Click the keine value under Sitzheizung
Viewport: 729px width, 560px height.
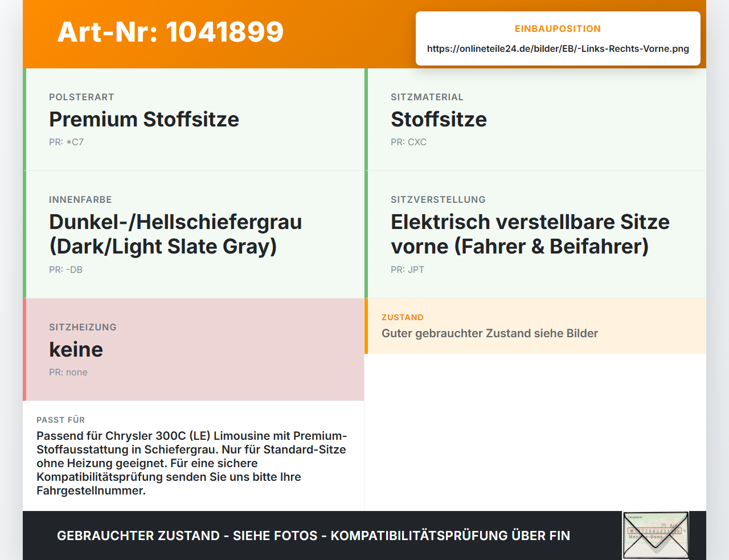click(x=76, y=349)
